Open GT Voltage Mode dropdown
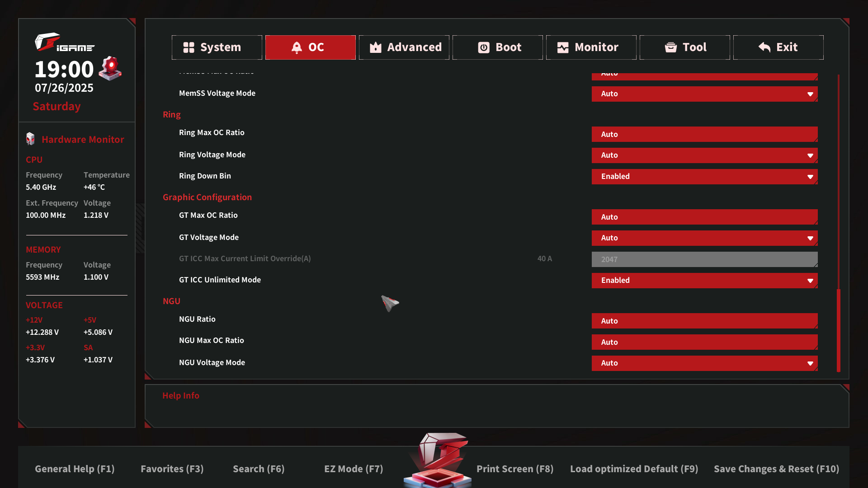 (704, 238)
